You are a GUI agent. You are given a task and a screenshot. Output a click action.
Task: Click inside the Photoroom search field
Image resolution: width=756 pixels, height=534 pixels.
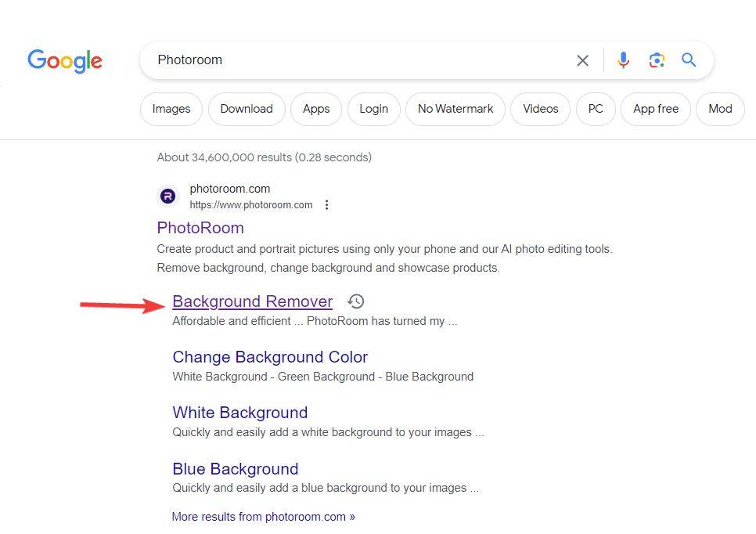pyautogui.click(x=352, y=60)
